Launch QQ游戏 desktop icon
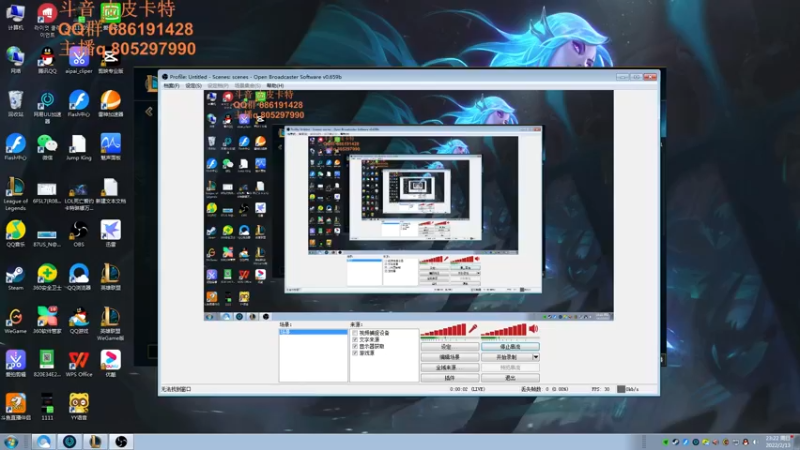Image resolution: width=800 pixels, height=450 pixels. pos(79,320)
